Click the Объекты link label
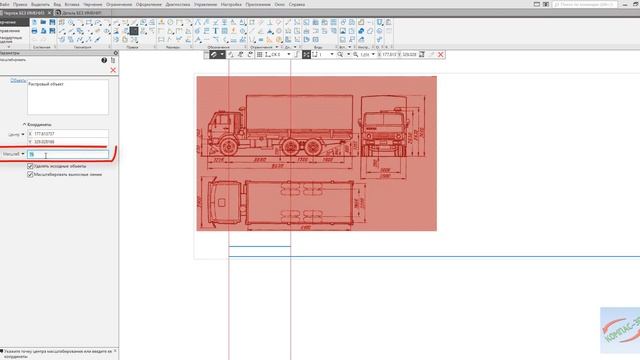 [x=18, y=80]
